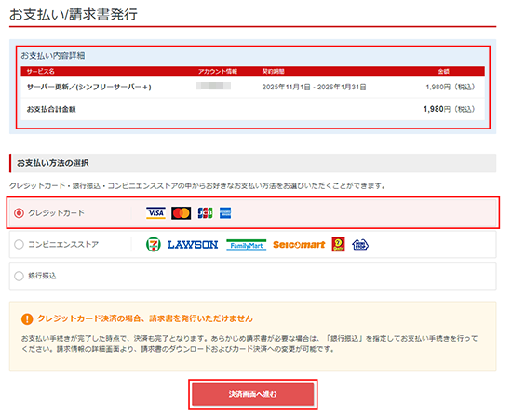
Task: Click the Seicomart logo
Action: point(299,245)
